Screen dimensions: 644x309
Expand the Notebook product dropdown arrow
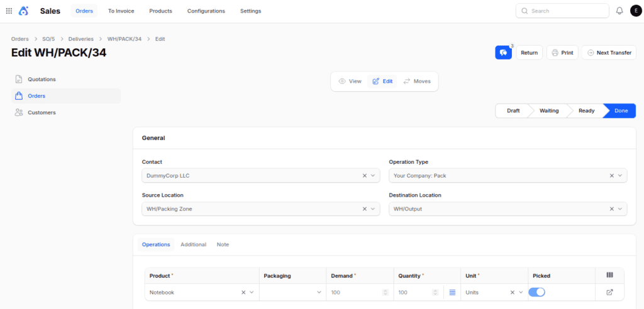(252, 293)
